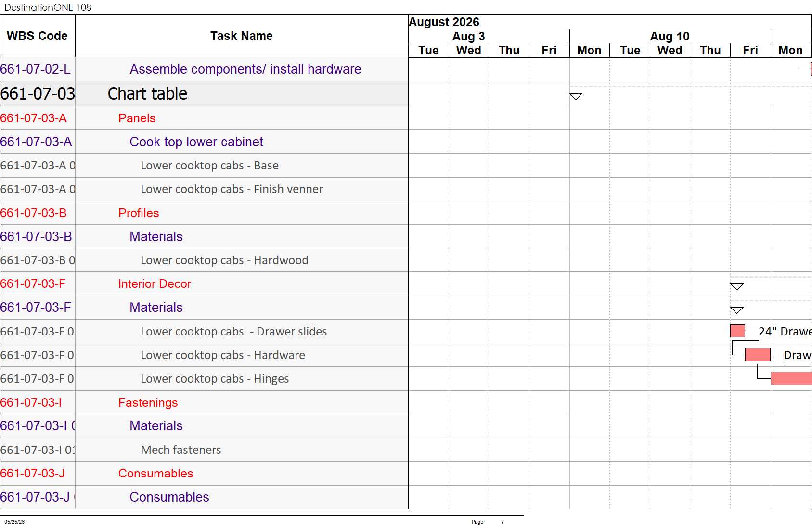Viewport: 812px width, 528px height.
Task: Click the '24" Drawe' bar label
Action: [x=785, y=332]
